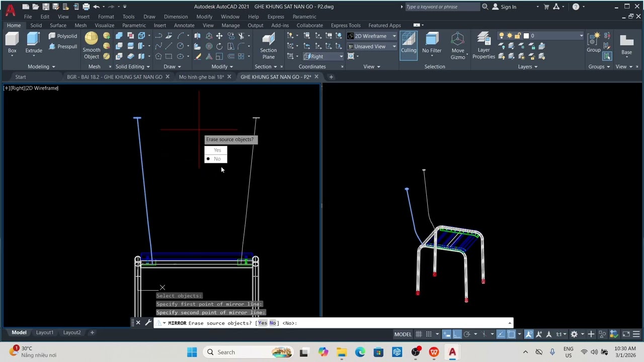The width and height of the screenshot is (644, 362).
Task: Switch to the Surface ribbon tab
Action: (x=58, y=25)
